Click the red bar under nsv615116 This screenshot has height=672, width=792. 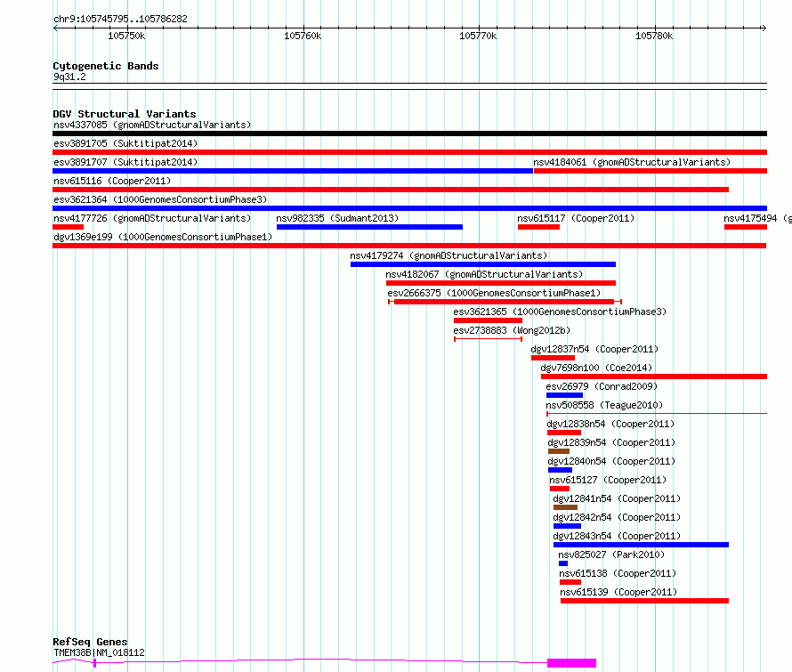(x=391, y=190)
